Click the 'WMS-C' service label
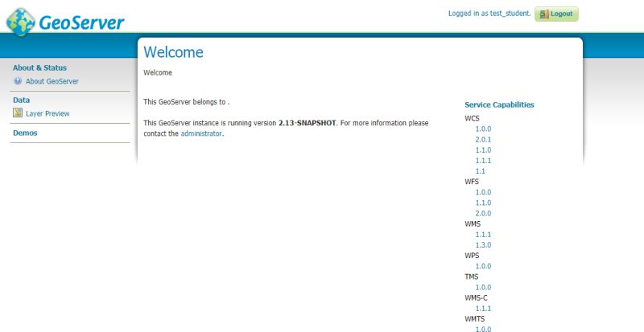This screenshot has width=644, height=332. pyautogui.click(x=477, y=298)
